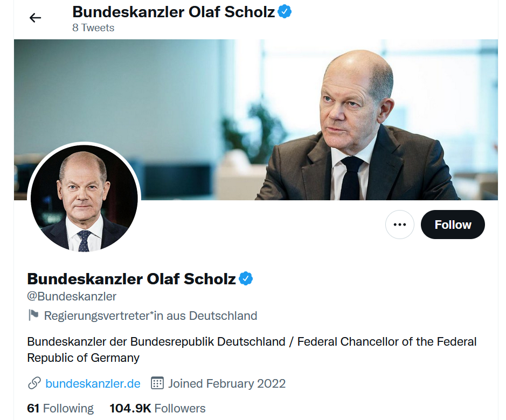Screen dimensions: 506x420
Task: Click the Regierungsvertreter*in aus Deutschland label
Action: click(150, 316)
